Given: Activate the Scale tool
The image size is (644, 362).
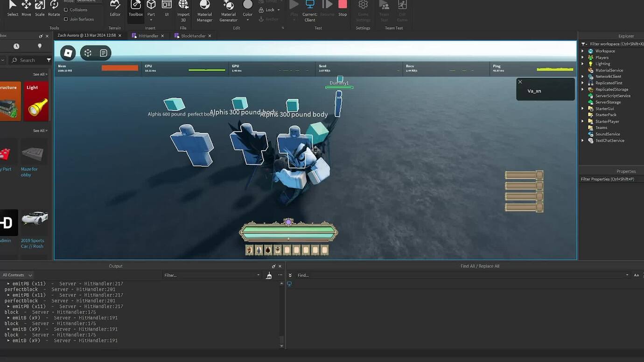Looking at the screenshot, I should [x=39, y=9].
